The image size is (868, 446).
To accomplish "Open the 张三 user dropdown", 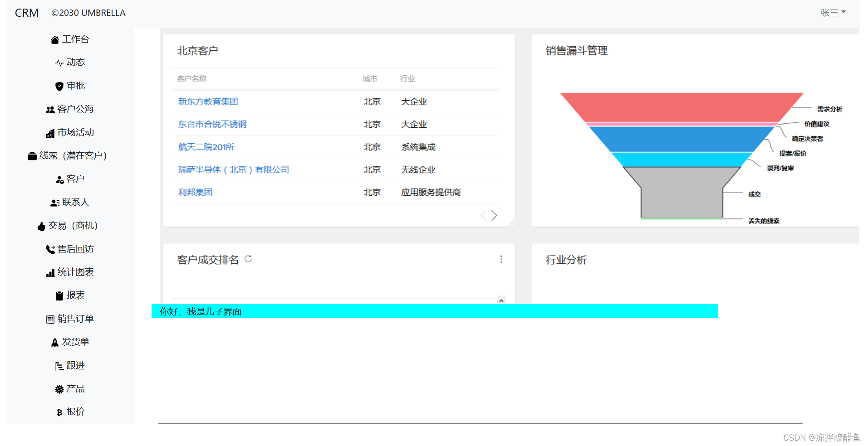I will (833, 13).
